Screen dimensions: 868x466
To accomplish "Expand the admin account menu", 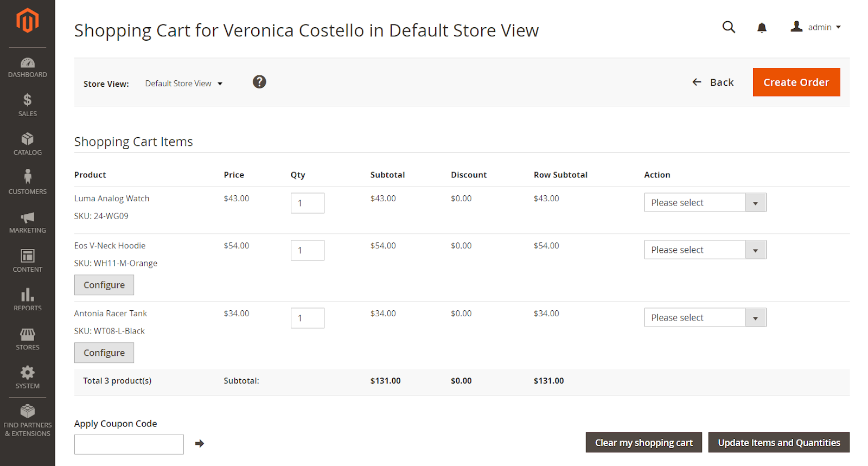I will pos(816,27).
